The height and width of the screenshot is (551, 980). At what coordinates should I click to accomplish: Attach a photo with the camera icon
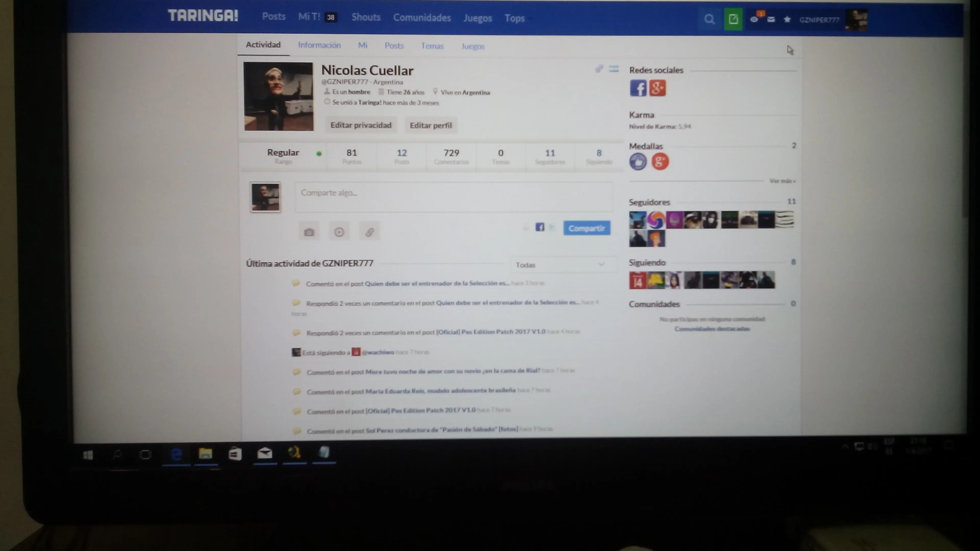tap(309, 232)
